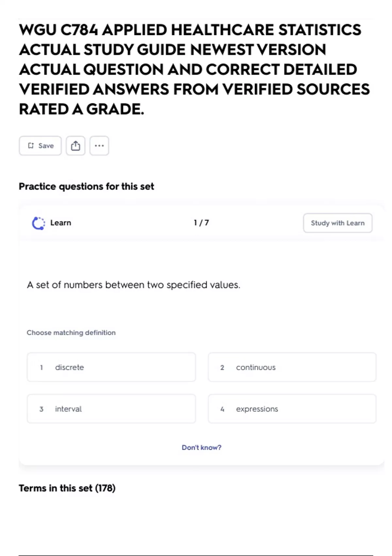This screenshot has height=556, width=392.
Task: Select the 'continuous' answer option
Action: coord(292,367)
